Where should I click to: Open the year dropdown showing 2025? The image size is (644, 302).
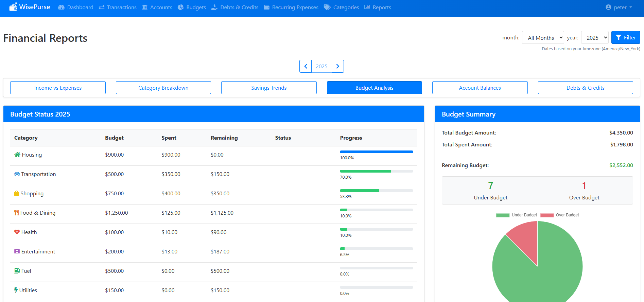click(595, 38)
